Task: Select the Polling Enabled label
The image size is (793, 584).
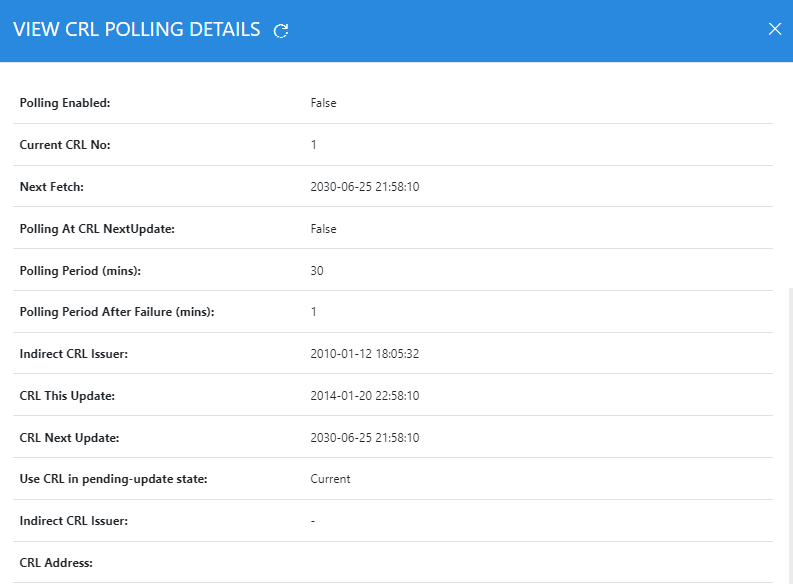Action: [65, 103]
